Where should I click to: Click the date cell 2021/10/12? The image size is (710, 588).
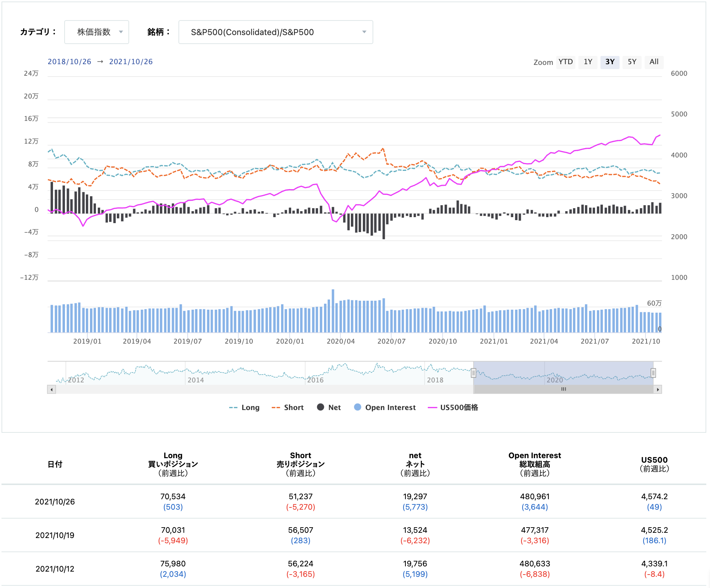click(55, 569)
